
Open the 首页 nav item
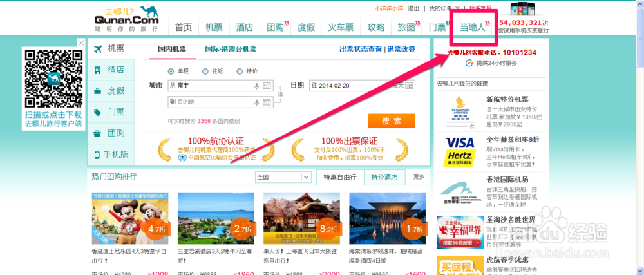click(183, 28)
